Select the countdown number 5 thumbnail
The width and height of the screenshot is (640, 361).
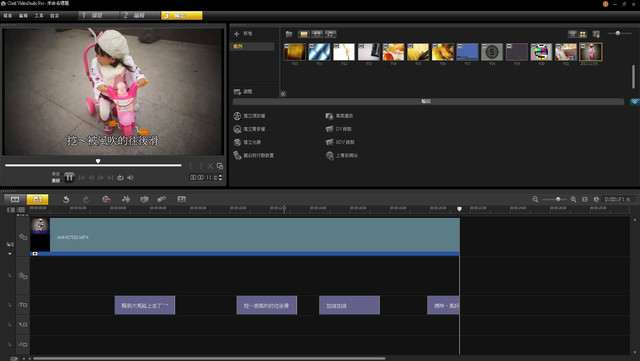[492, 52]
